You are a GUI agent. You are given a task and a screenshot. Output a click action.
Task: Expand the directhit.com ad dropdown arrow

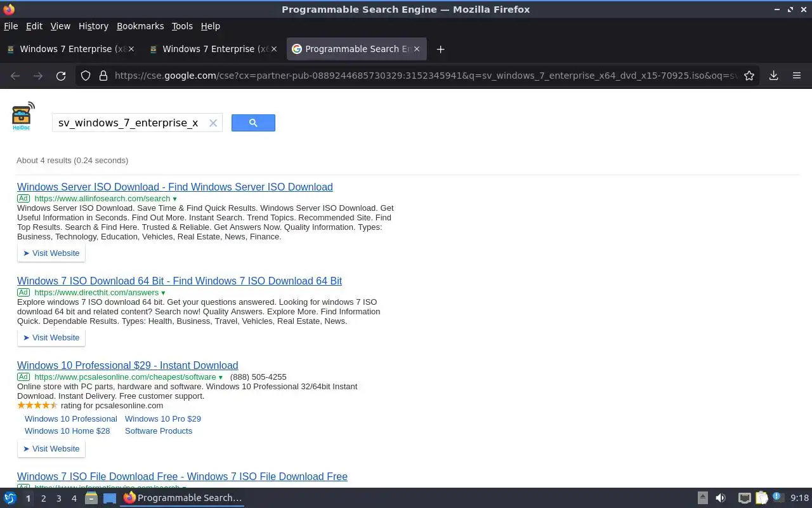[163, 293]
